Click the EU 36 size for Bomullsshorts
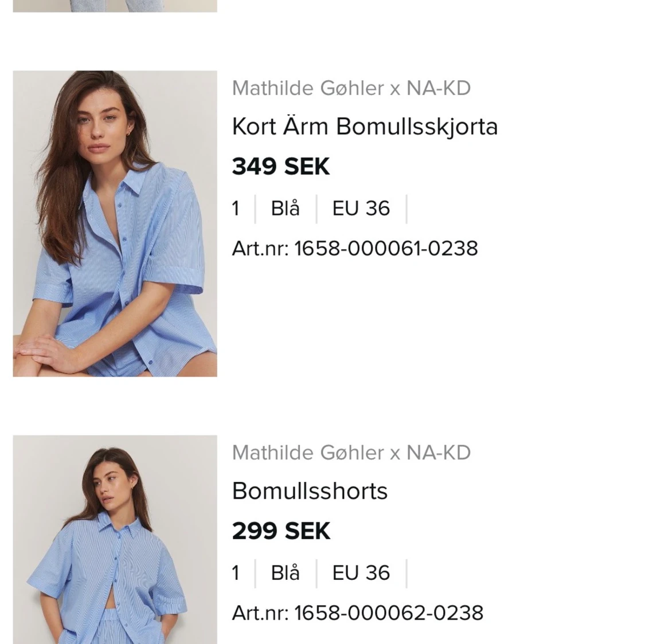Viewport: 645px width, 644px height. click(361, 573)
